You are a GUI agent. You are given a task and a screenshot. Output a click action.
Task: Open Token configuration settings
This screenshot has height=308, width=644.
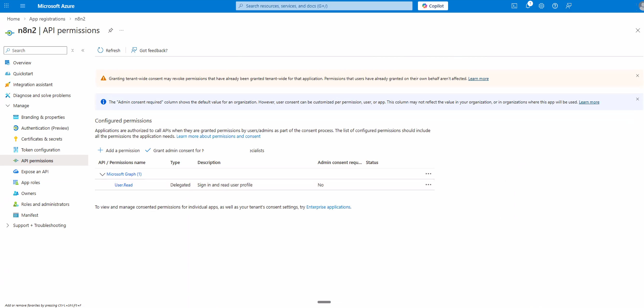[41, 150]
